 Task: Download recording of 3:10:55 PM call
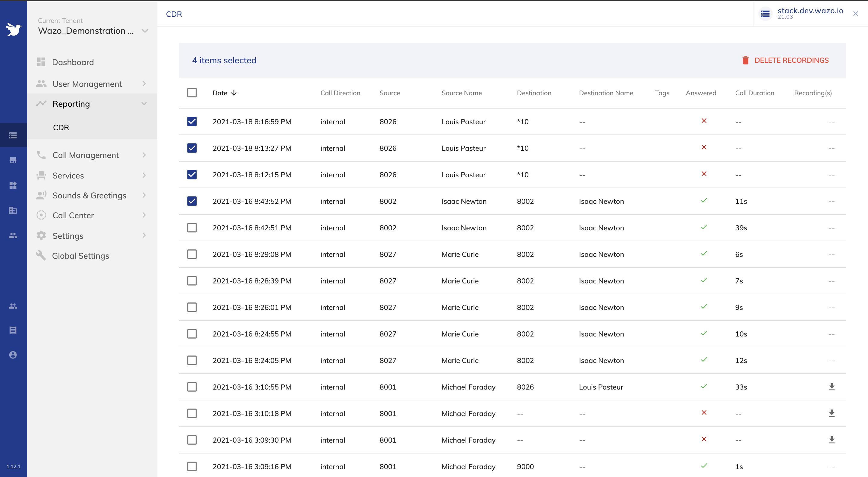[x=832, y=387]
